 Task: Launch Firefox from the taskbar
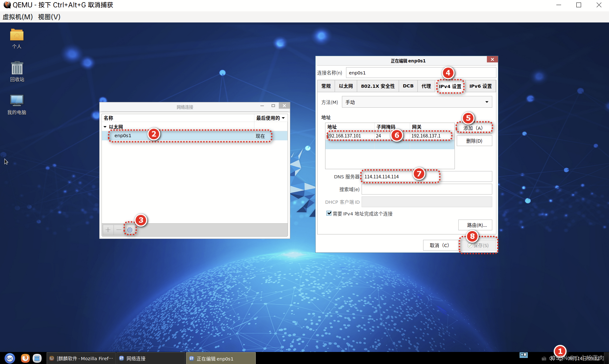click(x=25, y=358)
